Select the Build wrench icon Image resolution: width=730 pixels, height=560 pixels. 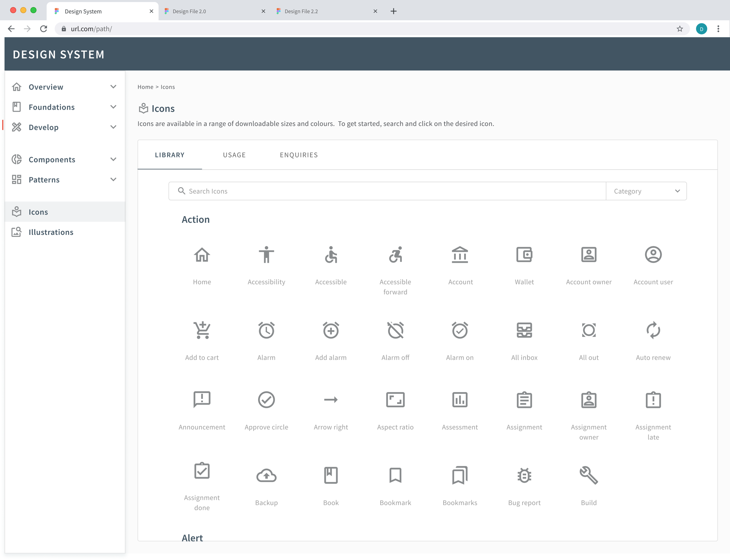(589, 476)
